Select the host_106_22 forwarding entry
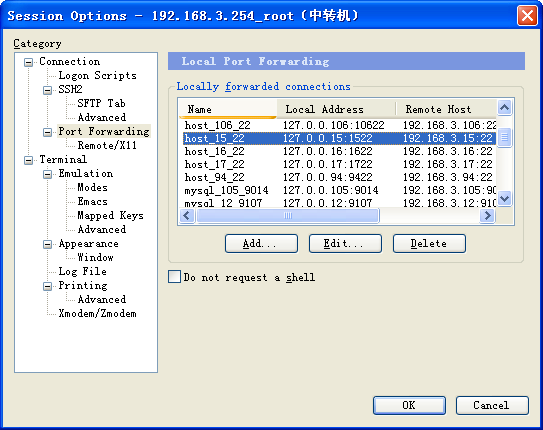Image resolution: width=543 pixels, height=430 pixels. click(x=339, y=125)
